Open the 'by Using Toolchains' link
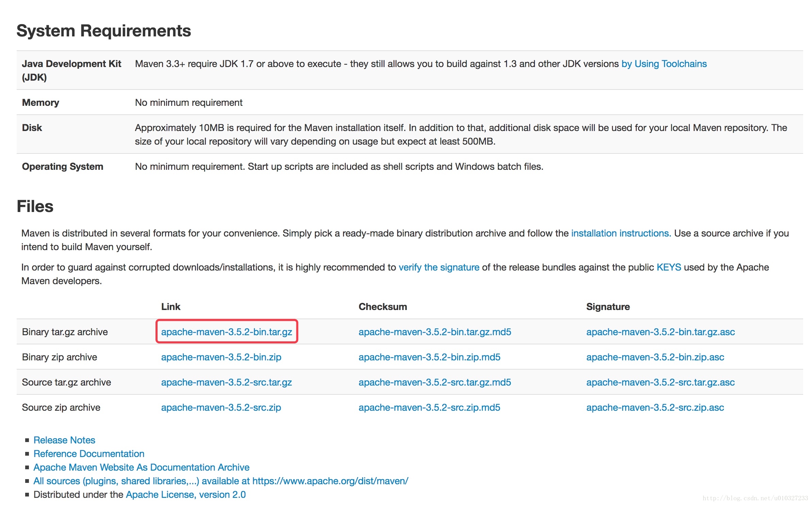Viewport: 812px width, 505px height. (664, 64)
